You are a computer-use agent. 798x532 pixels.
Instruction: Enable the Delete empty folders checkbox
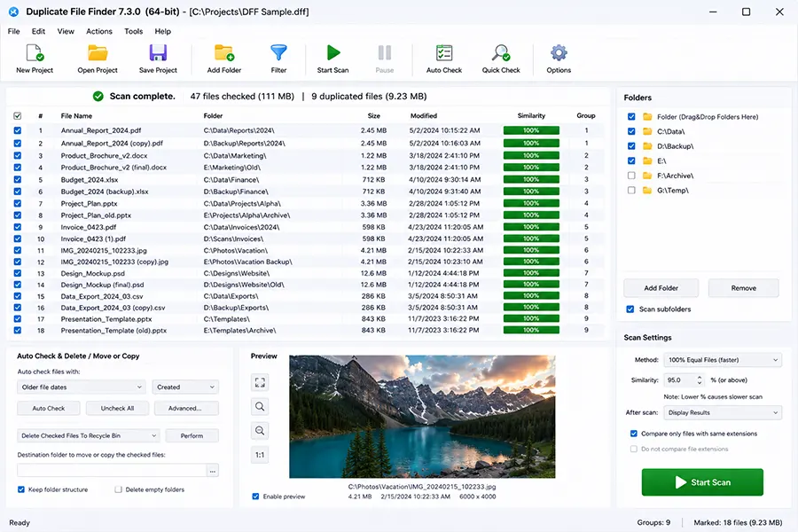click(118, 489)
